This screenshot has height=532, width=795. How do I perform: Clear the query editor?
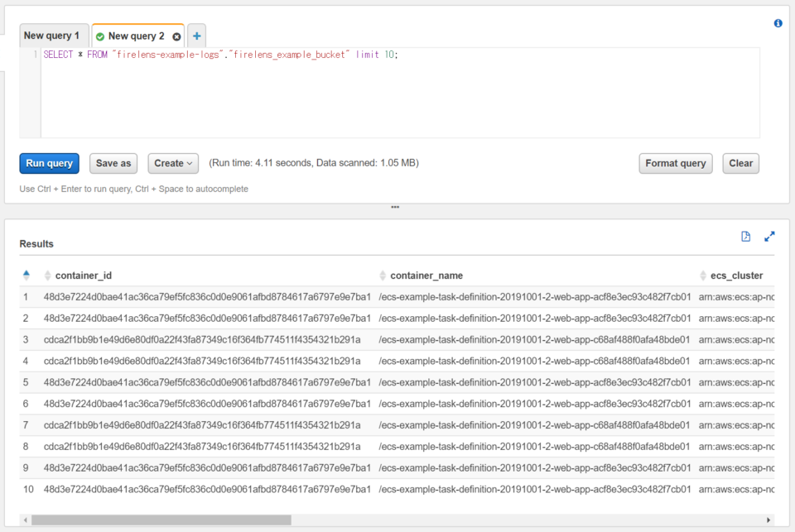(740, 163)
